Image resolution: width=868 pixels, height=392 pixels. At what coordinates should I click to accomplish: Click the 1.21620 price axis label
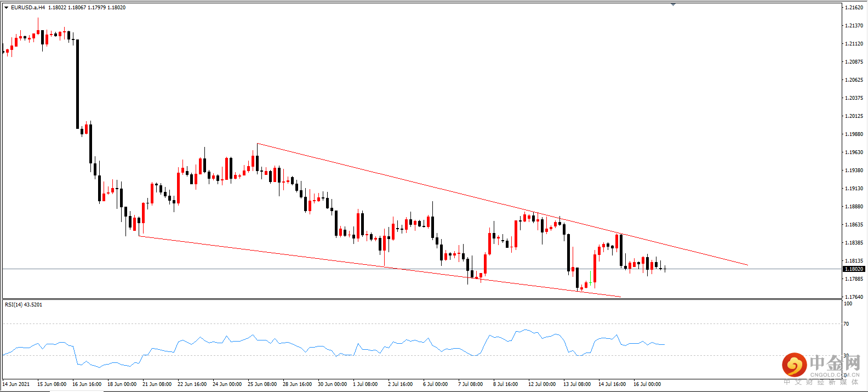854,8
